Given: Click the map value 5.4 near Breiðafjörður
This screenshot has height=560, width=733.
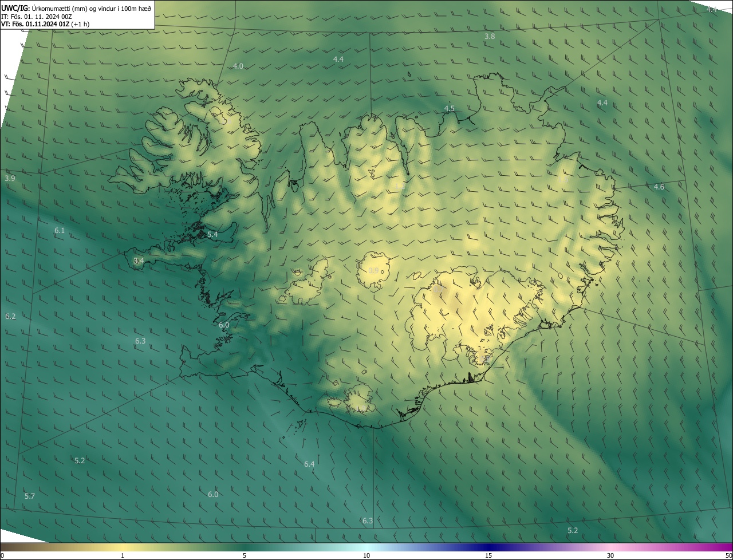Looking at the screenshot, I should pyautogui.click(x=212, y=235).
